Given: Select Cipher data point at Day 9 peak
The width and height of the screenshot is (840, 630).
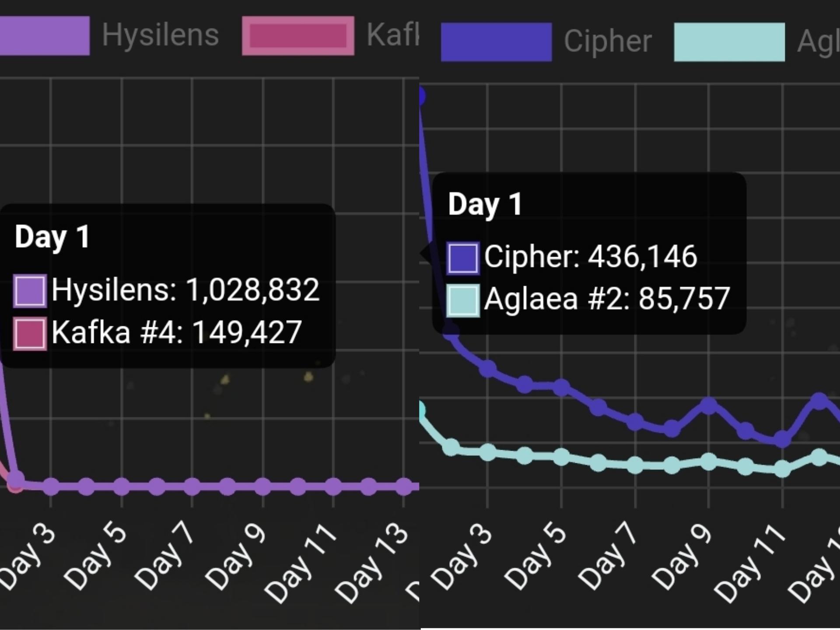Looking at the screenshot, I should (x=708, y=406).
